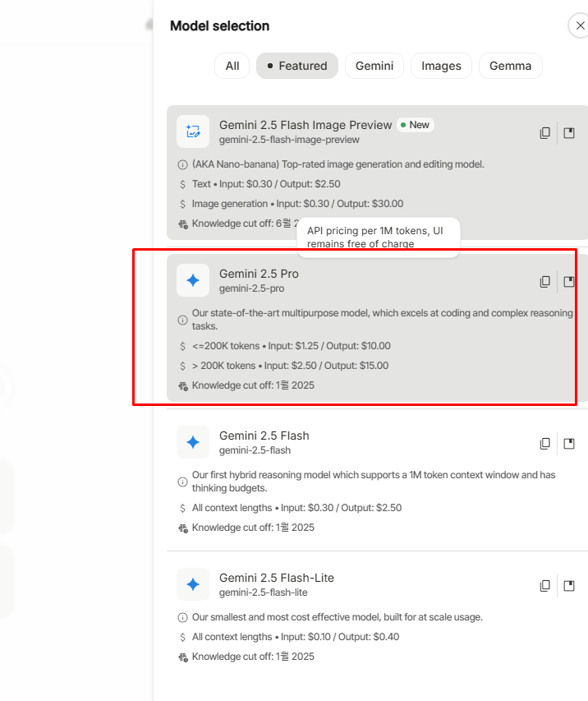Click the gemini-2.5-flash ID text
Image resolution: width=588 pixels, height=701 pixels.
point(255,450)
